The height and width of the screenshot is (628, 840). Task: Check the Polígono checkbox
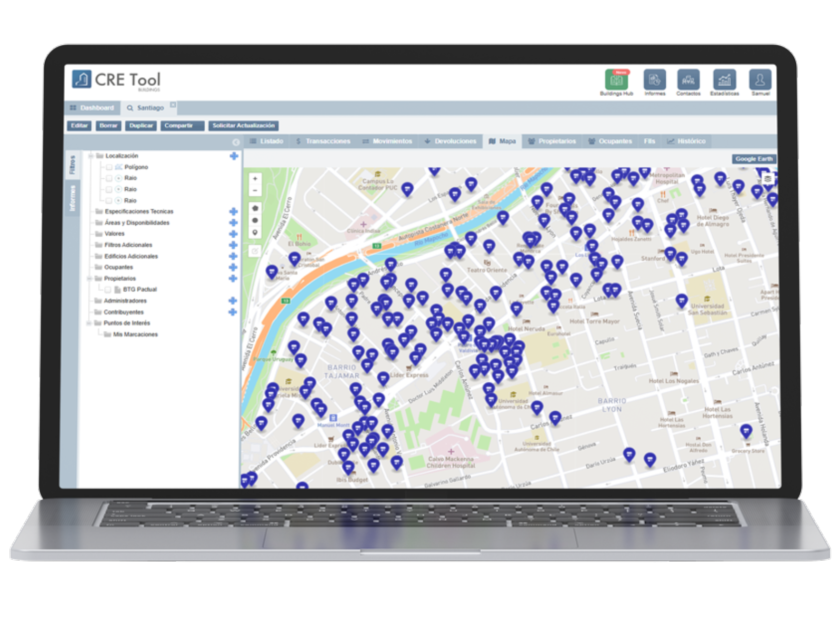[109, 167]
